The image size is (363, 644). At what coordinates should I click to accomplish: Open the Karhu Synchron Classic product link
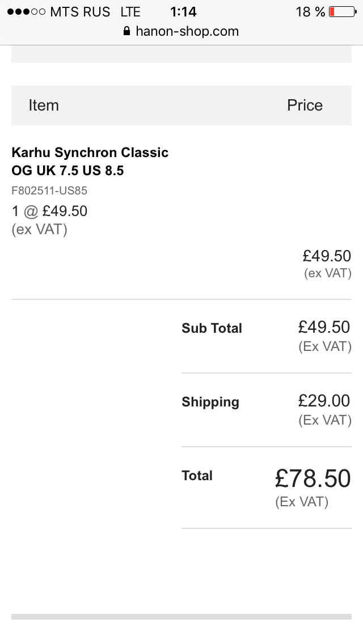click(x=90, y=162)
